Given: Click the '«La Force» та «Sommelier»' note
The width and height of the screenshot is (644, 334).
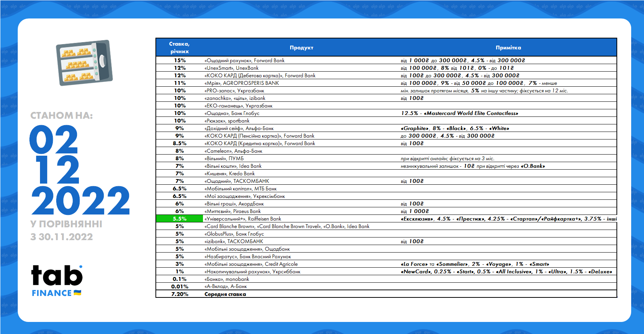Looking at the screenshot, I should 475,264.
